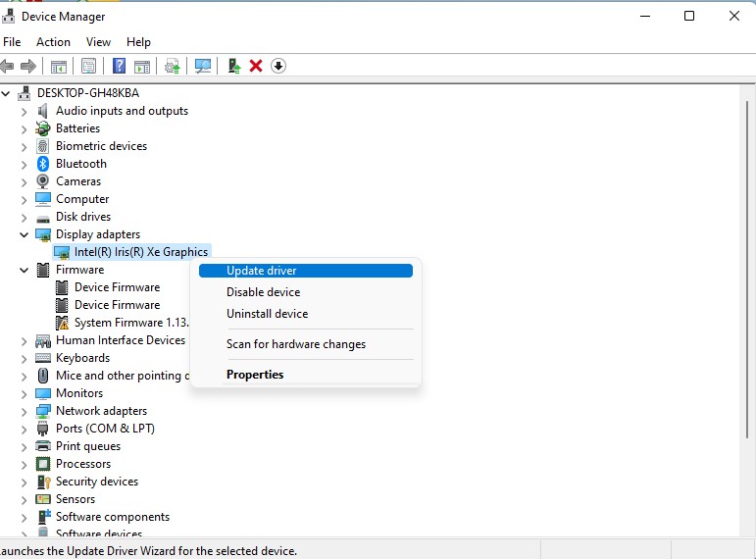Expand the Keyboards category
Image resolution: width=756 pixels, height=559 pixels.
(x=25, y=359)
